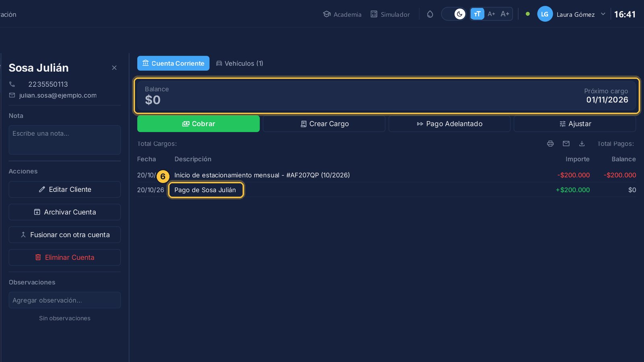The height and width of the screenshot is (362, 644).
Task: Select the largest A+ text size
Action: pos(505,14)
